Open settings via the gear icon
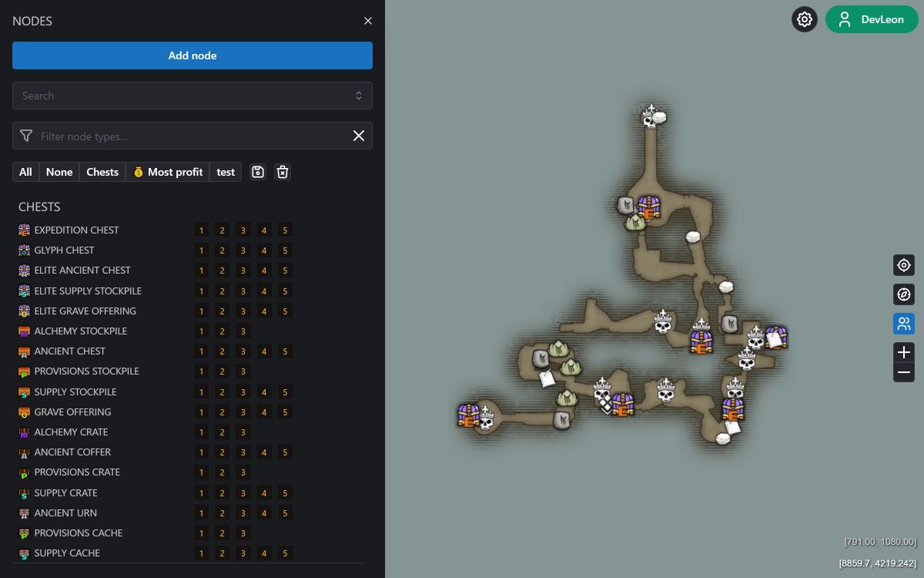Viewport: 924px width, 578px height. 805,19
